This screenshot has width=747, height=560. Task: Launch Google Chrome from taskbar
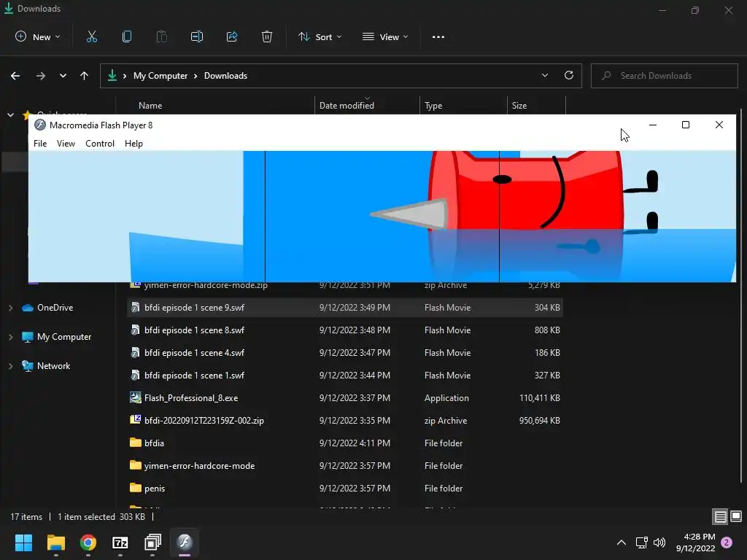[x=88, y=542]
